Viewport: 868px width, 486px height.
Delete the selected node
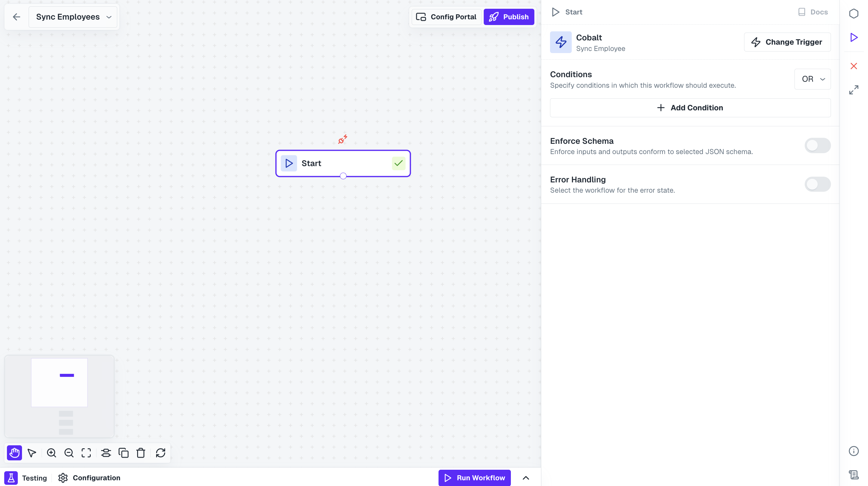pyautogui.click(x=141, y=453)
